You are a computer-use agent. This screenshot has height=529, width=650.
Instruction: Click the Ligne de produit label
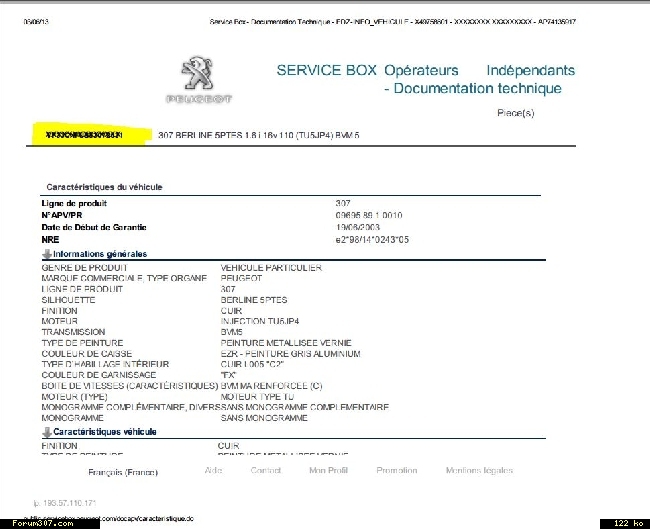tap(74, 203)
